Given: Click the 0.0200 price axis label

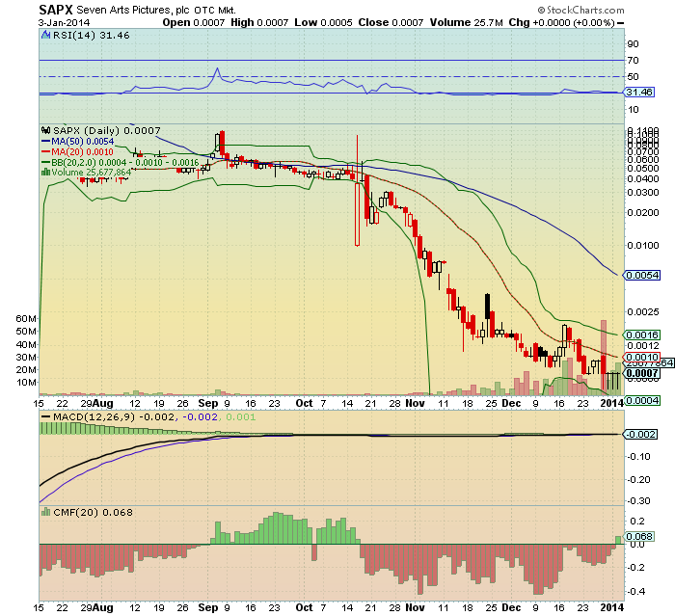Looking at the screenshot, I should tap(643, 213).
